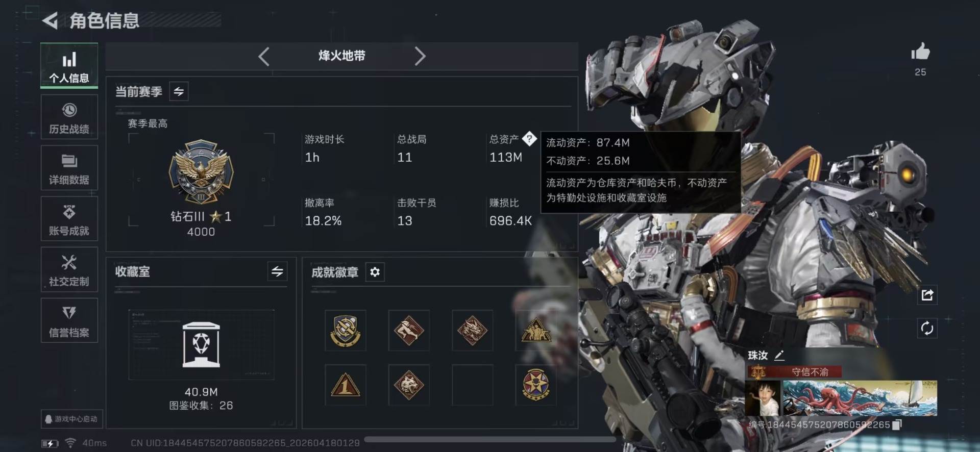The height and width of the screenshot is (452, 980).
Task: Open the 历史战绩 tab
Action: [x=69, y=117]
